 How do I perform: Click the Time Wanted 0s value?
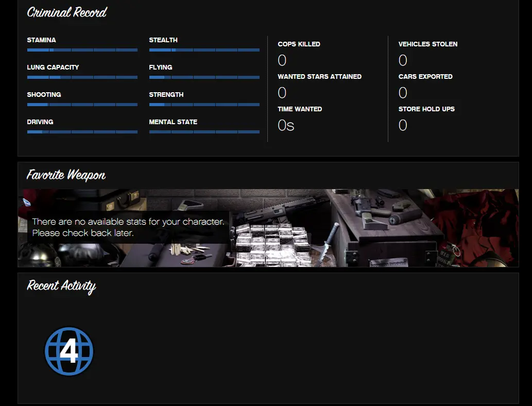tap(286, 126)
